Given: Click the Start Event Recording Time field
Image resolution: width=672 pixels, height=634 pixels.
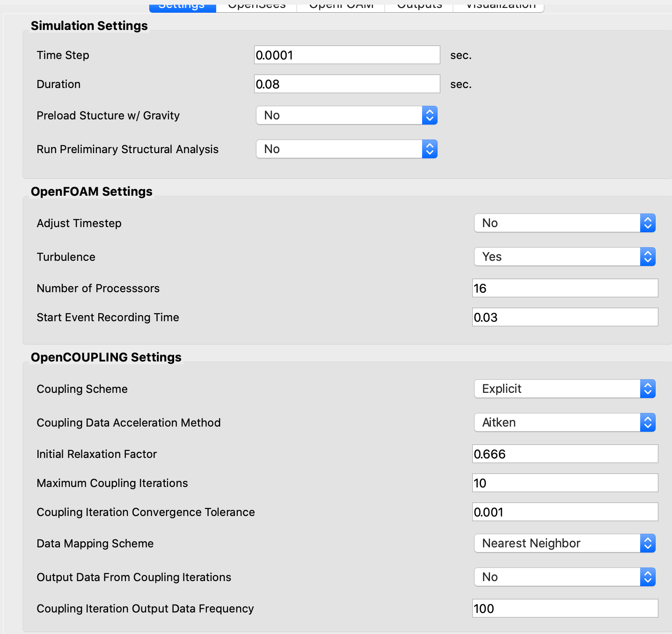Looking at the screenshot, I should (x=565, y=317).
